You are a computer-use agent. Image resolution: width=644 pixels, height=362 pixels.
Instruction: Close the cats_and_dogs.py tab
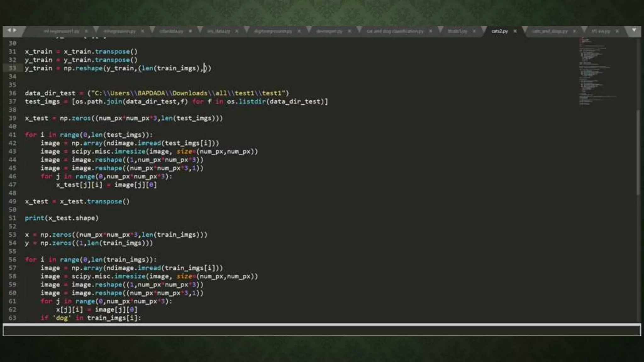[x=575, y=31]
